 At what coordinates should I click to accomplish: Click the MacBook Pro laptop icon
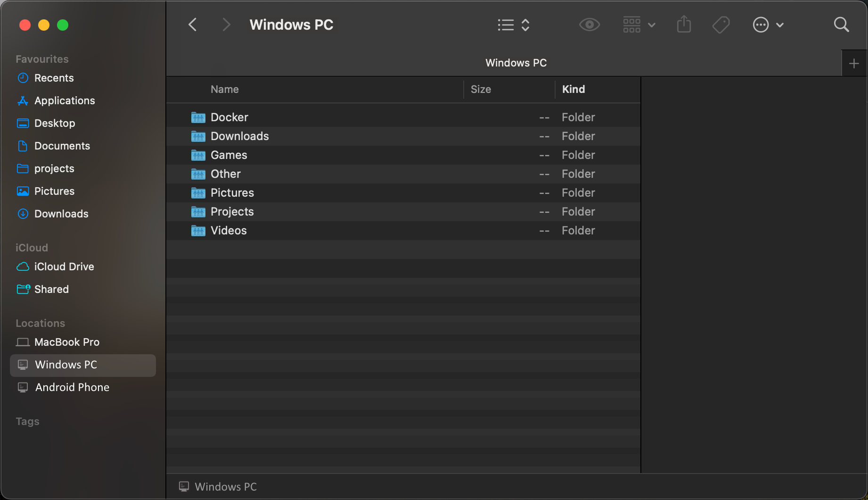[x=23, y=342]
